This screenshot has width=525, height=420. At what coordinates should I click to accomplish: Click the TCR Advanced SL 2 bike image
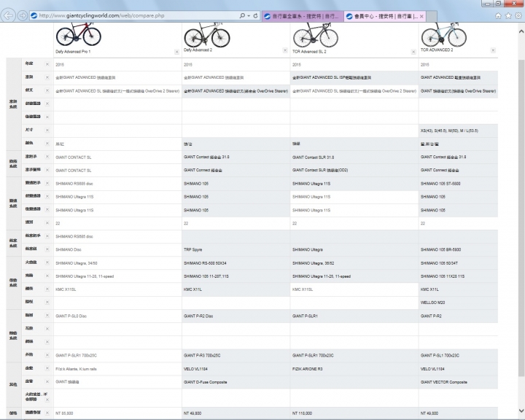point(316,35)
